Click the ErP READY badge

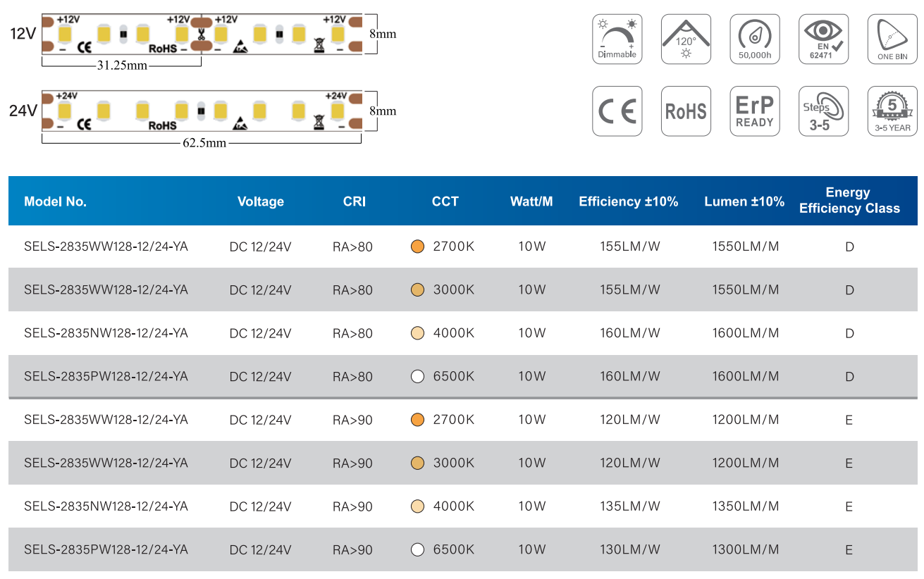pos(755,111)
